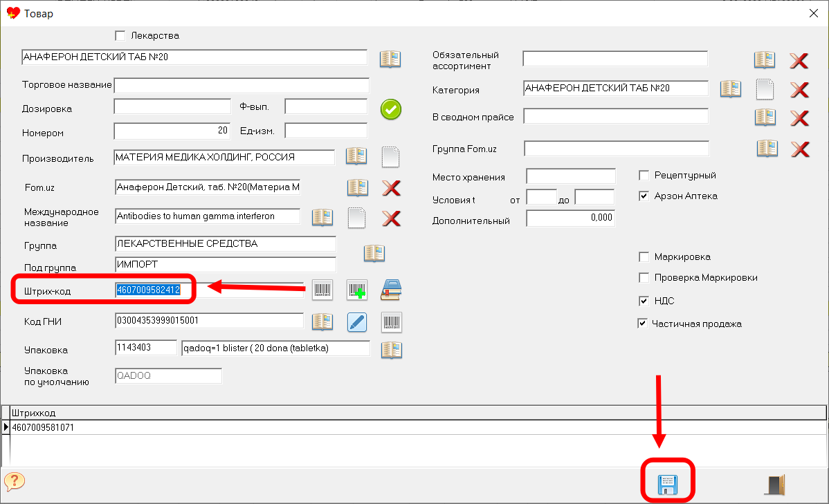The width and height of the screenshot is (829, 504).
Task: Enable the Лекарства checkbox
Action: [x=120, y=35]
